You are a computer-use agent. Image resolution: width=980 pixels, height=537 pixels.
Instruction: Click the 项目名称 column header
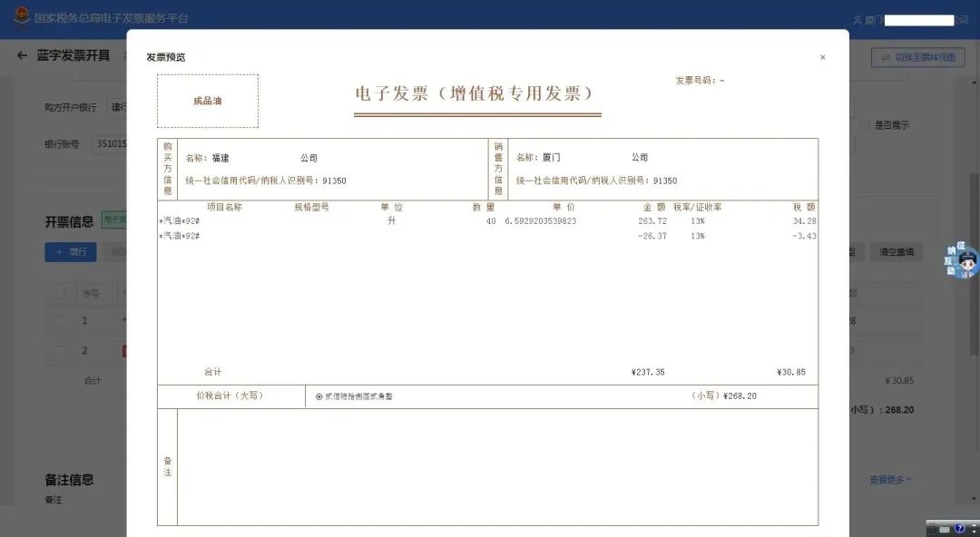(x=224, y=207)
